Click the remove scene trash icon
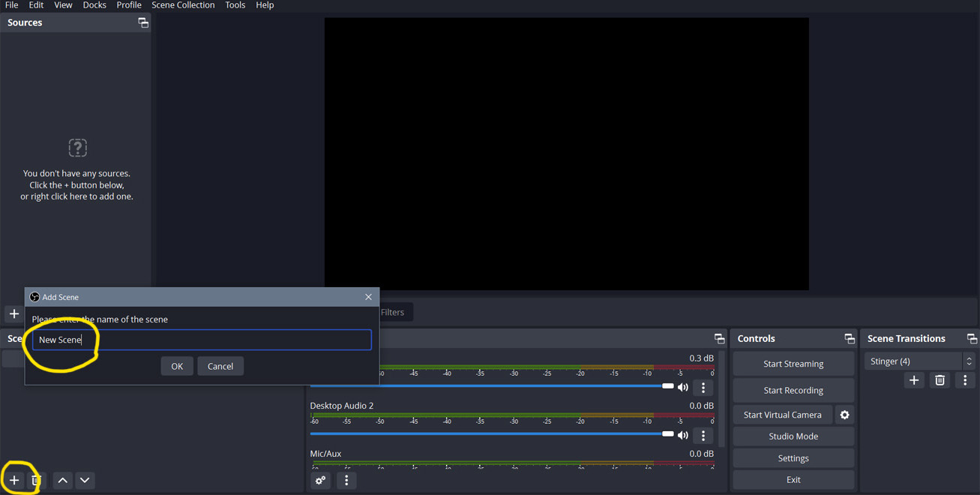 (35, 480)
